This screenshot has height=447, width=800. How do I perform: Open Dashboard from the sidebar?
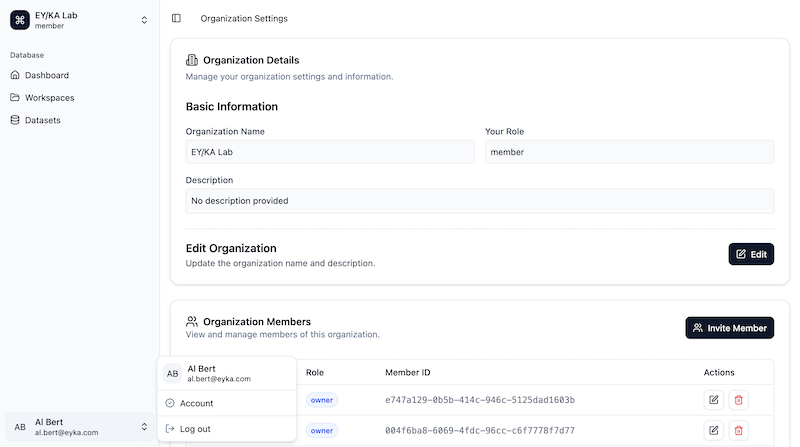46,75
